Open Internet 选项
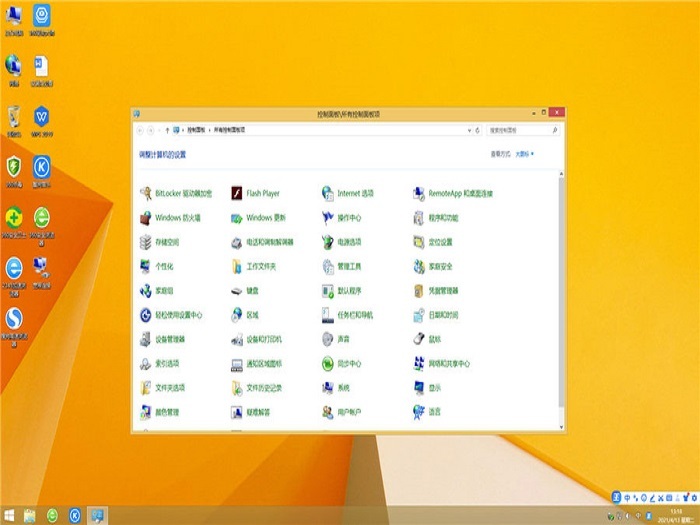Viewport: 700px width, 525px height. tap(354, 193)
